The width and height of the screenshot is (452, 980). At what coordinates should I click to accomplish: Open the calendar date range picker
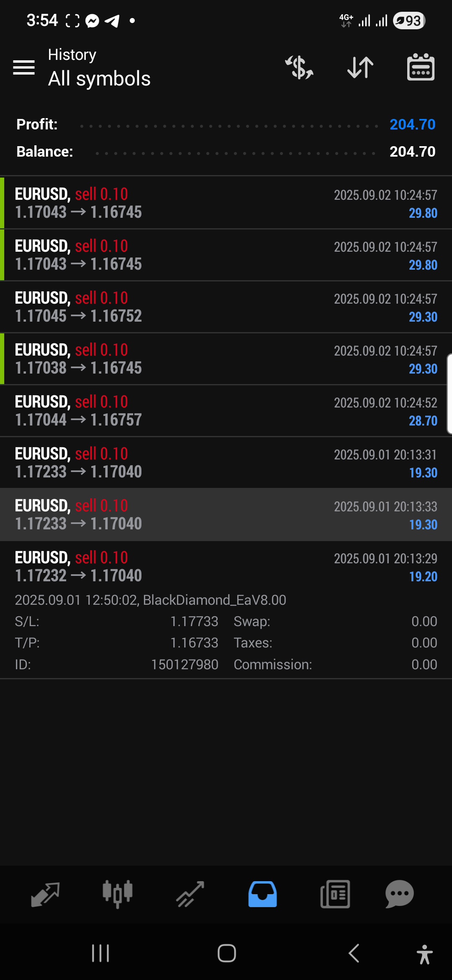pyautogui.click(x=421, y=67)
